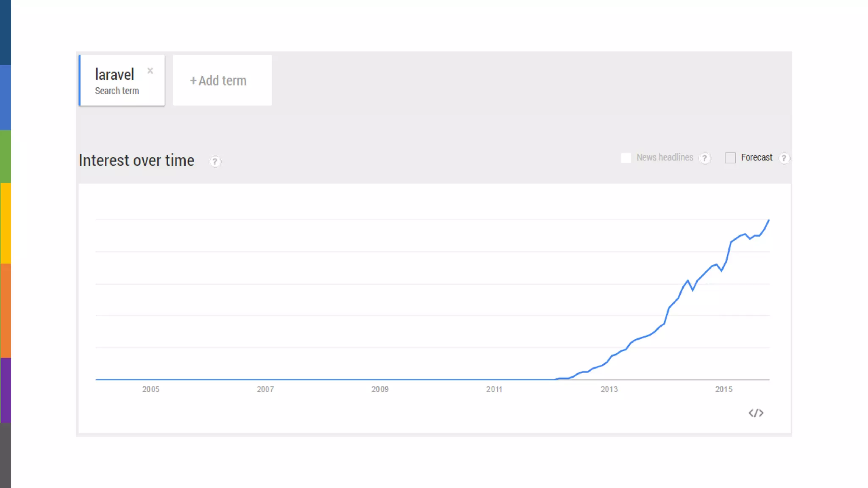Click the Interest over time heading
868x488 pixels.
tap(136, 161)
